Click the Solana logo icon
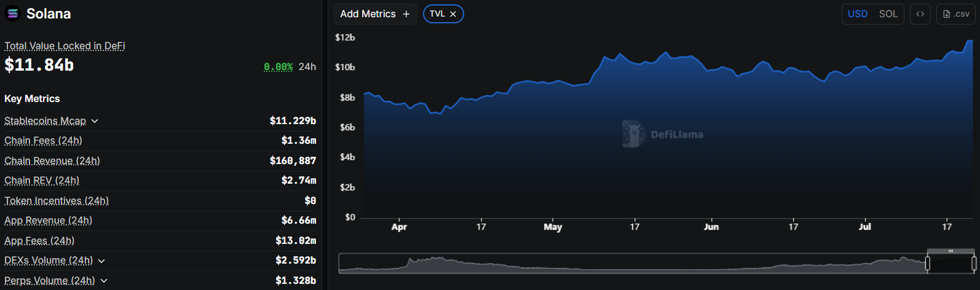The height and width of the screenshot is (290, 980). click(13, 14)
